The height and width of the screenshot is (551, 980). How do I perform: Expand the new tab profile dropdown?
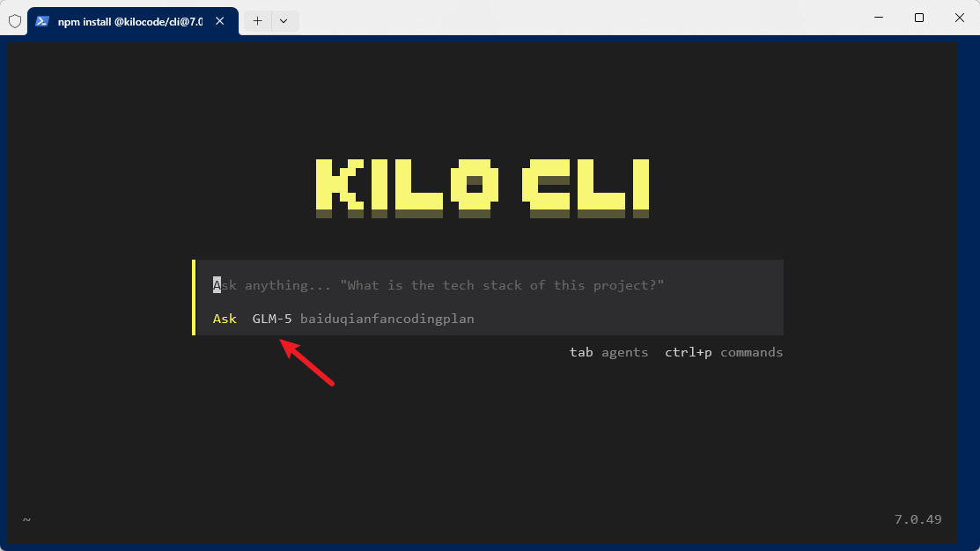point(284,20)
